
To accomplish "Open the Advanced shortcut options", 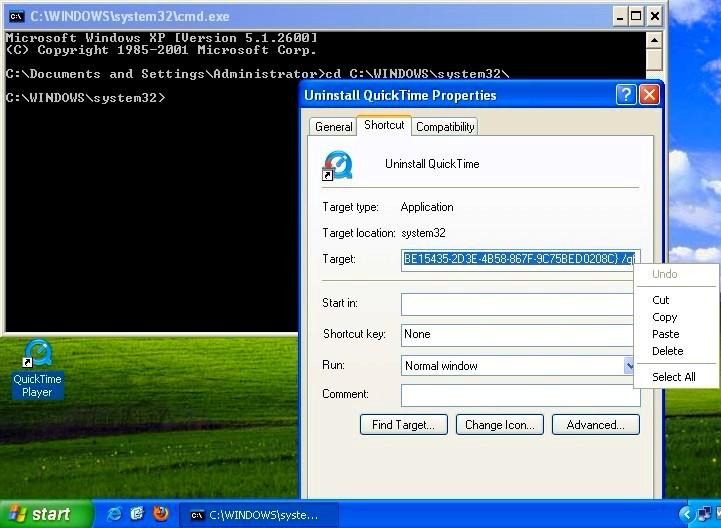I will pos(595,425).
